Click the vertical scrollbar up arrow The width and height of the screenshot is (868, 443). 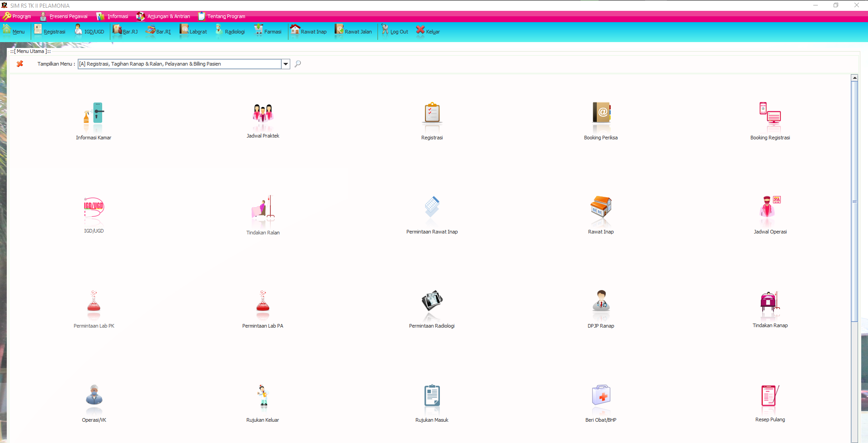[854, 78]
